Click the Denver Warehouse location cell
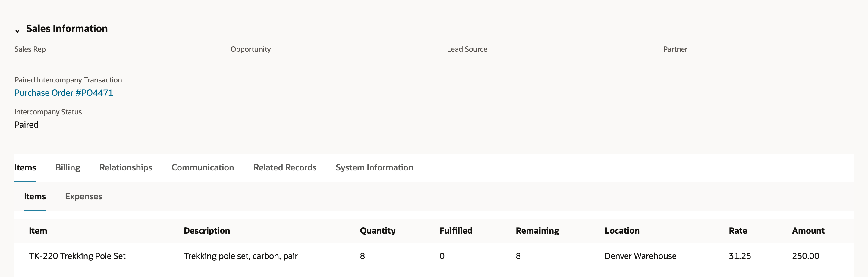The image size is (868, 277). 640,256
